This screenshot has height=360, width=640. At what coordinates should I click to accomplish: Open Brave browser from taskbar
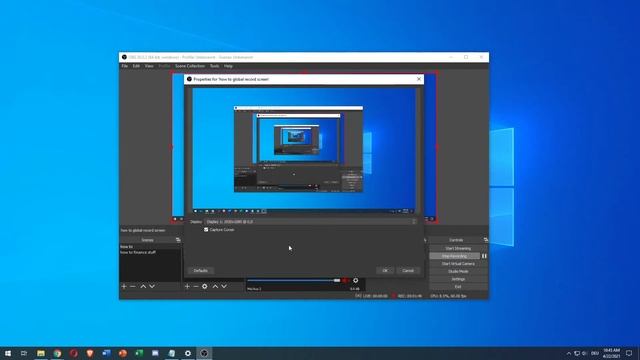click(90, 353)
